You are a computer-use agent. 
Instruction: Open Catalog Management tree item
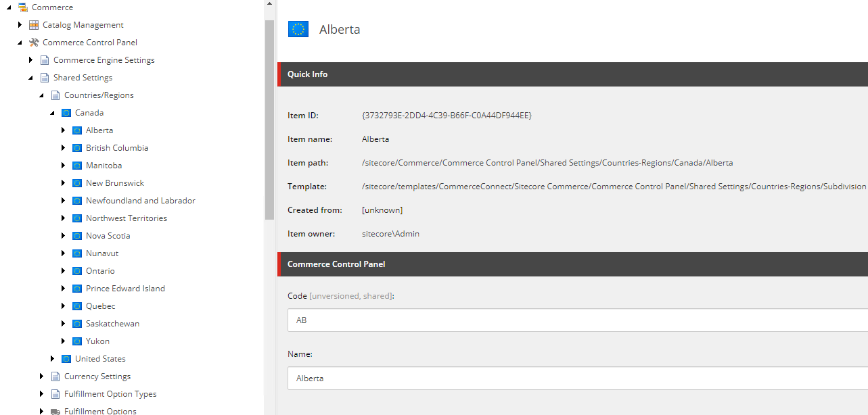click(x=83, y=25)
